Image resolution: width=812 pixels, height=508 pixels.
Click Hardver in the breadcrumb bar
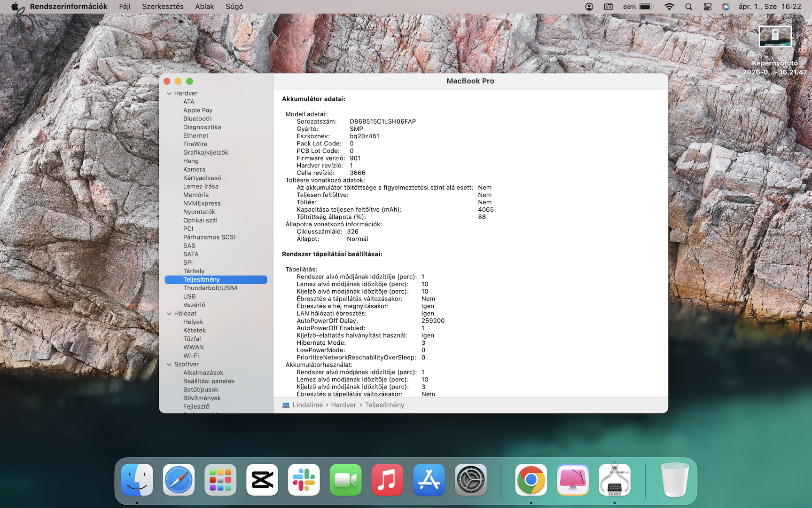[344, 405]
